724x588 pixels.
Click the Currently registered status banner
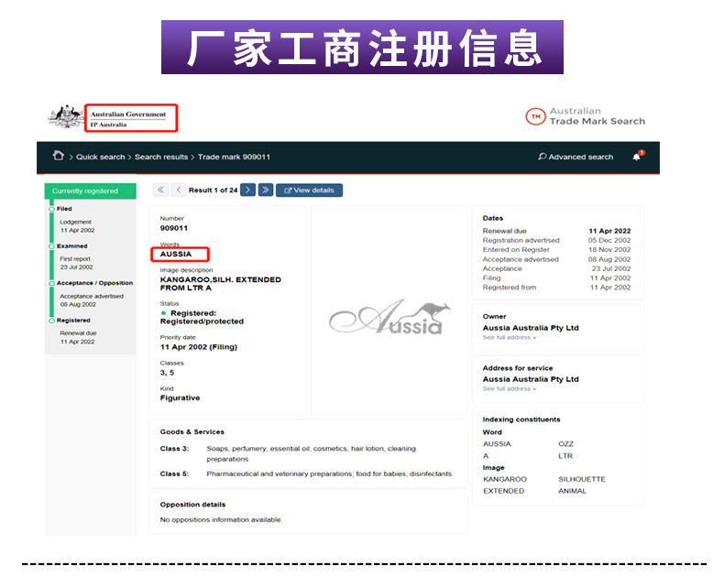click(91, 191)
